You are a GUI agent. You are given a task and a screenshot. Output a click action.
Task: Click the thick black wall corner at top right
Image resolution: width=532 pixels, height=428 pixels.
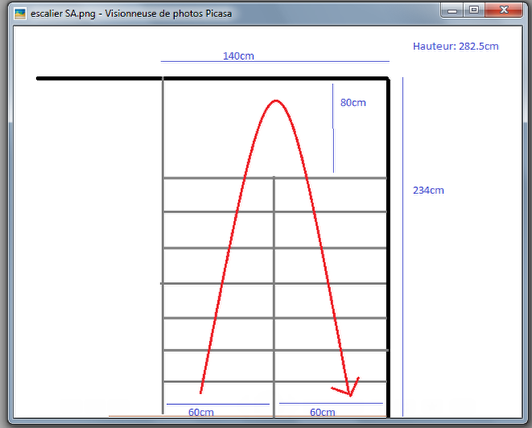(387, 80)
